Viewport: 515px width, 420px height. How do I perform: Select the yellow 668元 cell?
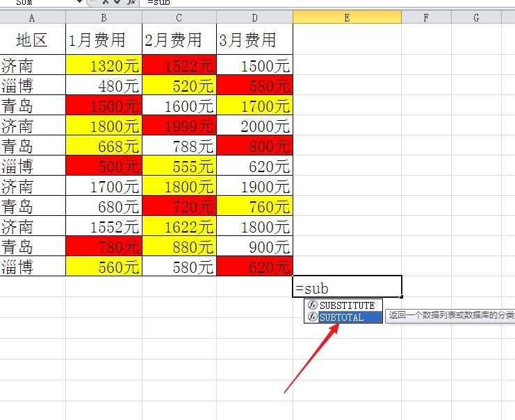104,145
